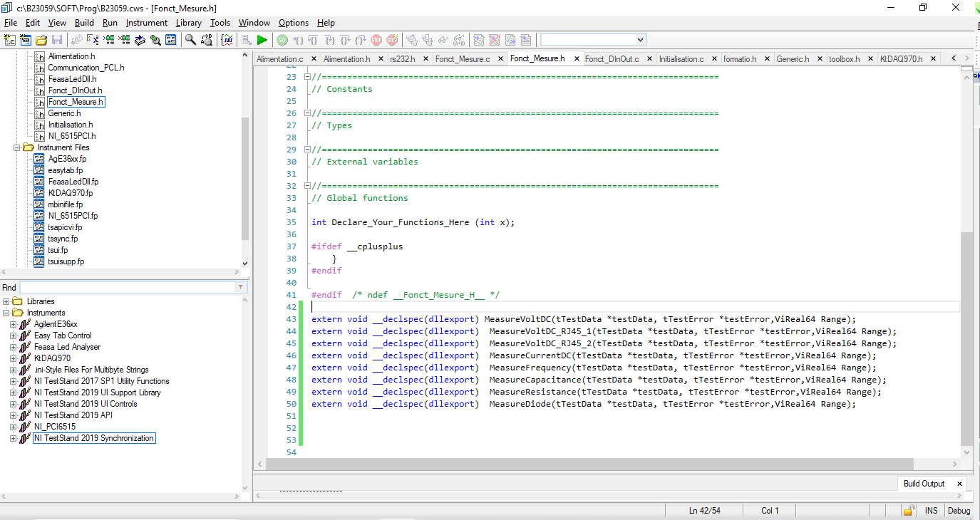Viewport: 980px width, 520px height.
Task: Select KtDAQ970.fp under Instrument Files
Action: point(71,192)
